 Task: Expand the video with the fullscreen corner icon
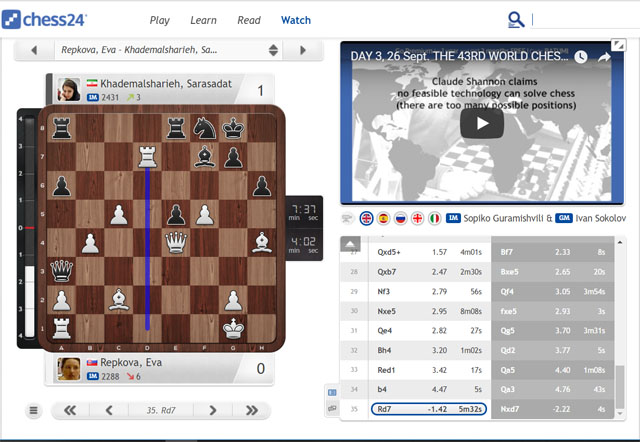[x=618, y=45]
